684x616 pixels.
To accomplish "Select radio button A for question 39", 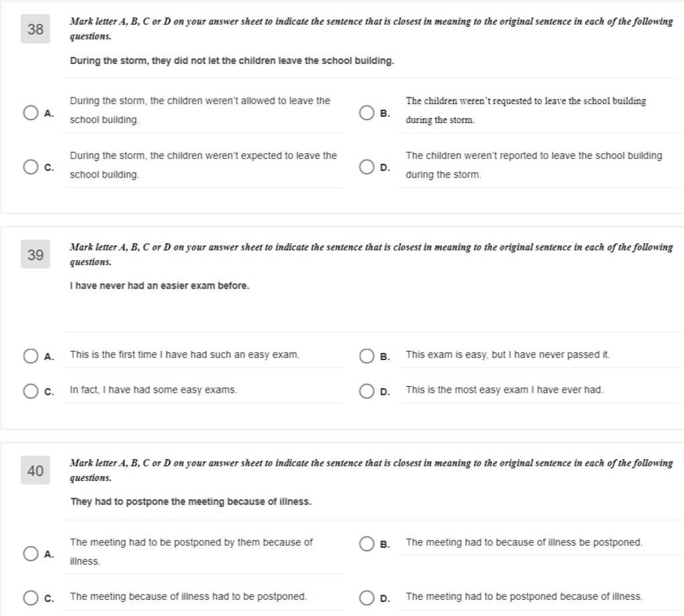I will click(x=31, y=356).
